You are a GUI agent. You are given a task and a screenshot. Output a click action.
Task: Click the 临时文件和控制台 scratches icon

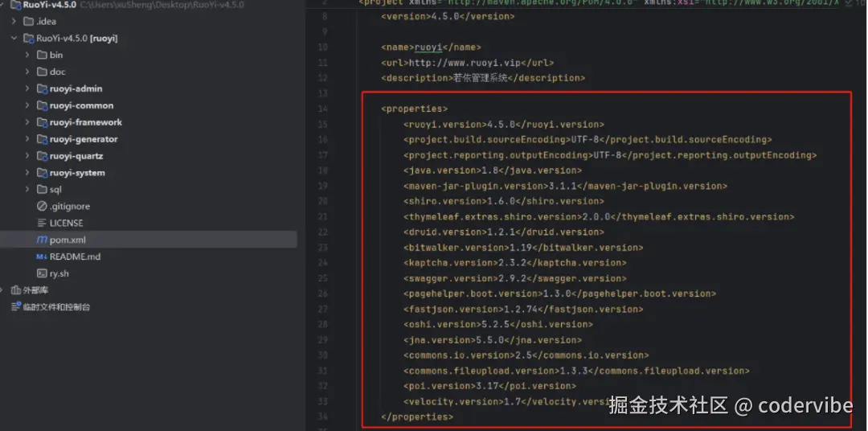[x=16, y=307]
